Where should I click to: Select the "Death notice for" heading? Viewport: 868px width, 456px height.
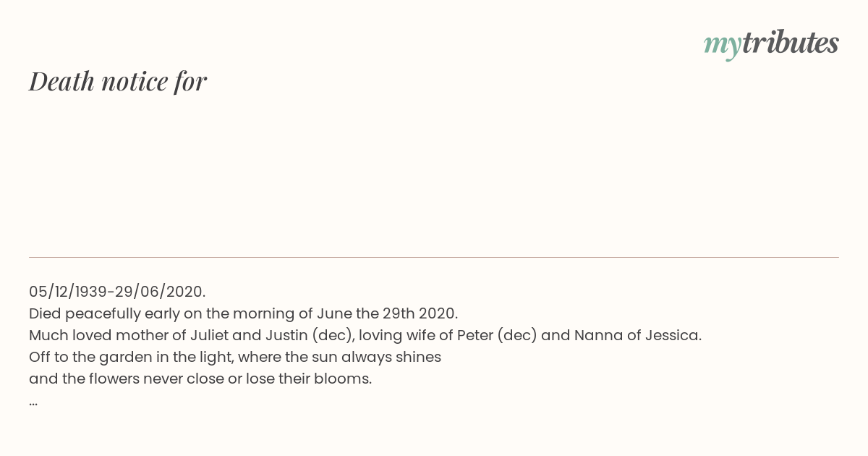pos(118,81)
